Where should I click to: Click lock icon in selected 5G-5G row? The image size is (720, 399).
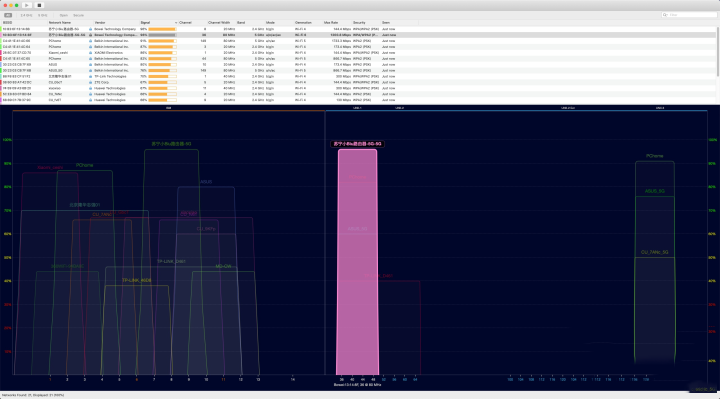pos(90,35)
